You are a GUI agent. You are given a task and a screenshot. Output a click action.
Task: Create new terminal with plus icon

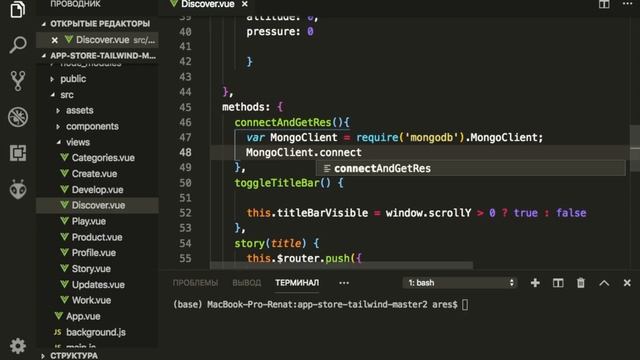[x=535, y=282]
